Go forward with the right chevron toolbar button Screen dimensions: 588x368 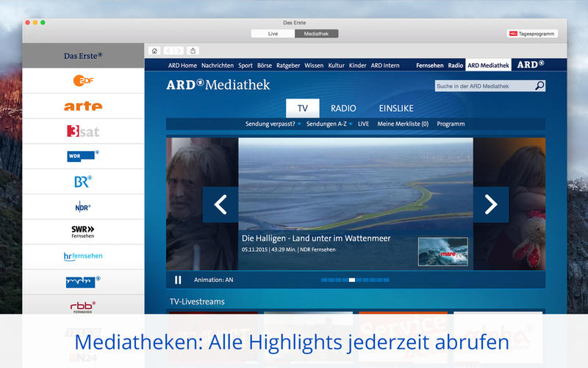[x=179, y=51]
